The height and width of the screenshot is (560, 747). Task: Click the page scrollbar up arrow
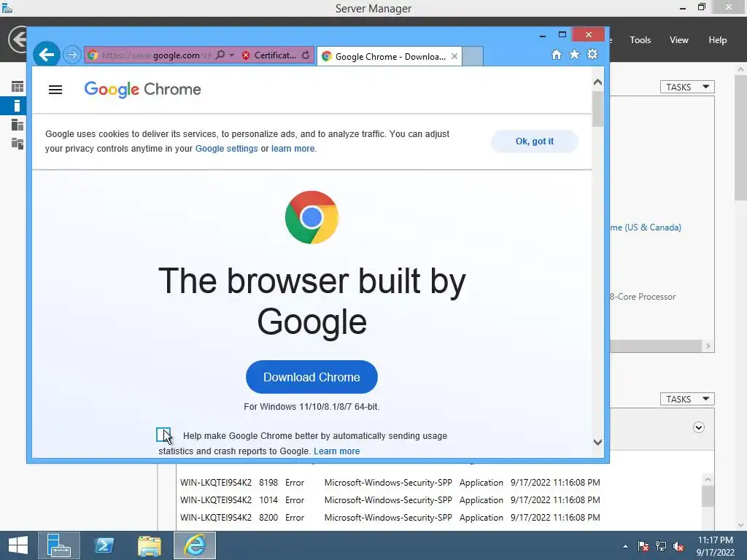coord(598,82)
